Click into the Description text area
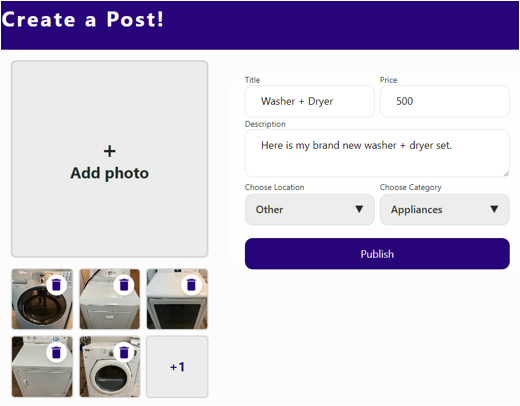The width and height of the screenshot is (520, 406). [x=377, y=153]
